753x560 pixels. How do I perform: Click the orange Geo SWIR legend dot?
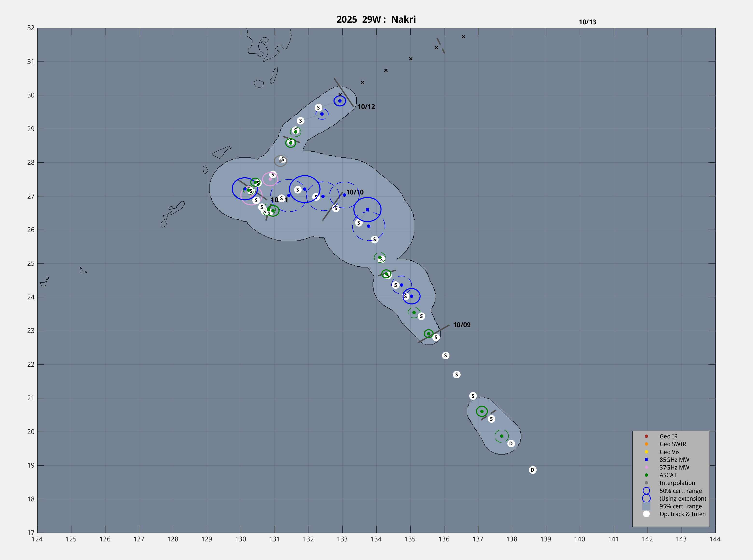(646, 444)
